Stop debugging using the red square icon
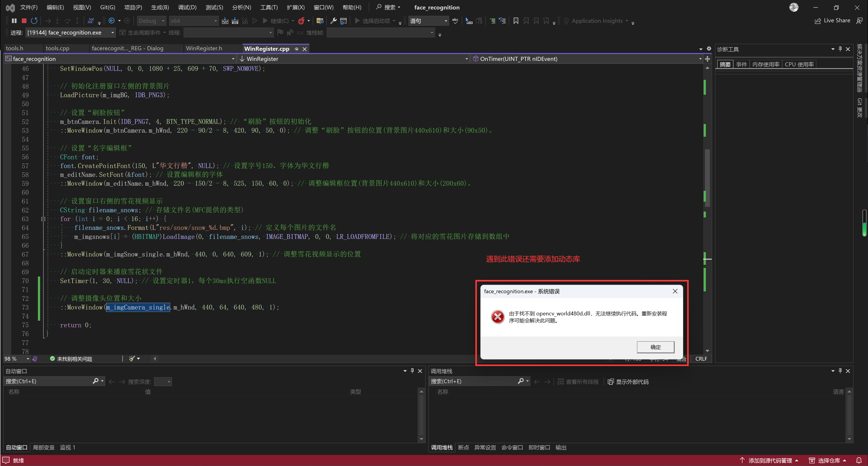 pyautogui.click(x=23, y=21)
